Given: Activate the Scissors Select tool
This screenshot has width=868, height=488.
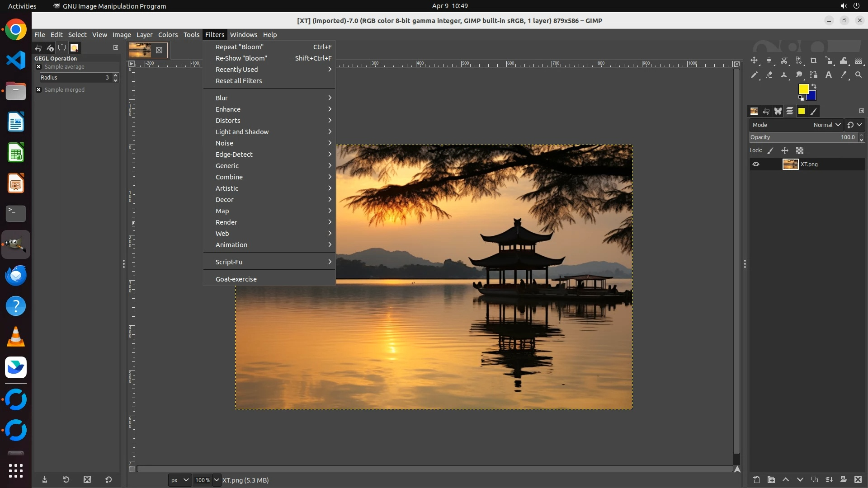Looking at the screenshot, I should [x=784, y=61].
